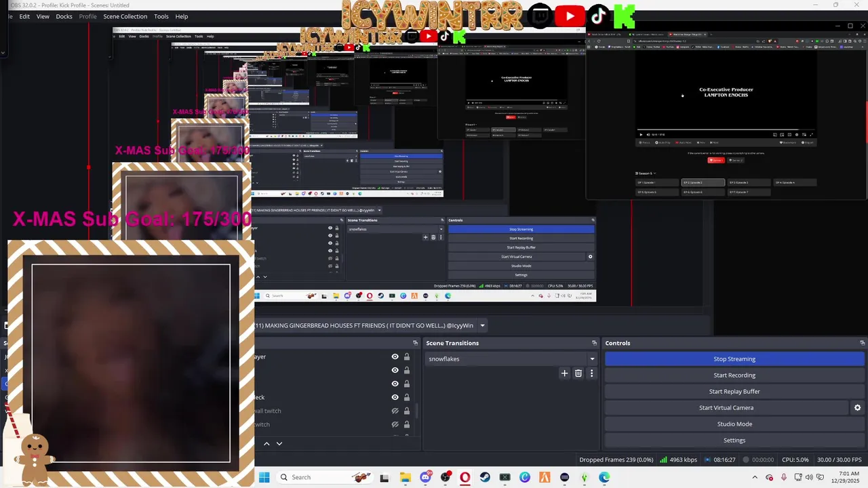Show the 'twitch' source via crossed eye
The height and width of the screenshot is (488, 868).
pos(395,424)
